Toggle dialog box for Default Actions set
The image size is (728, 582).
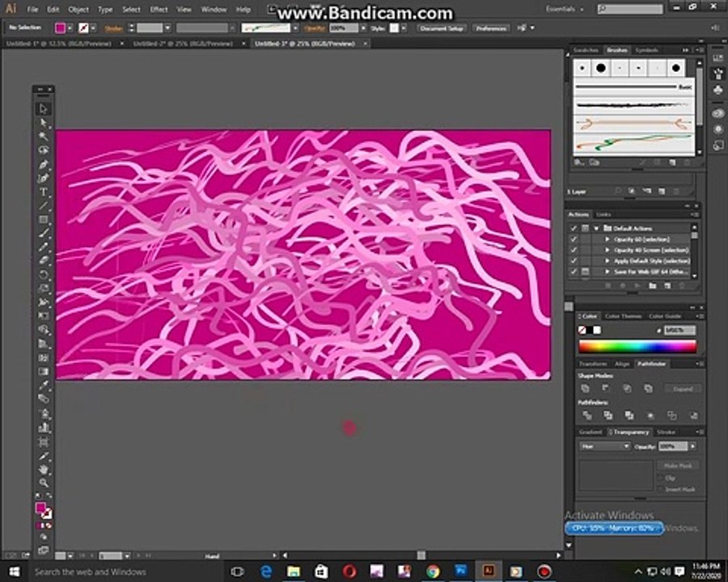(585, 228)
